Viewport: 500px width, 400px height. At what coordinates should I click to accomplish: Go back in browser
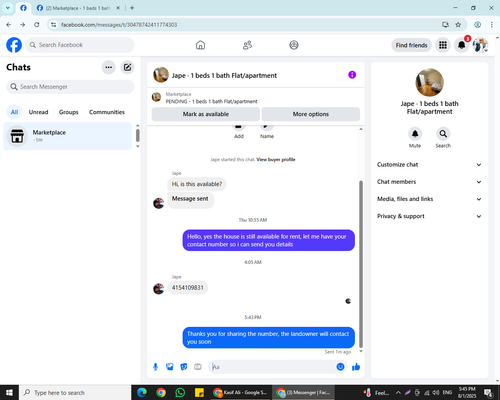9,25
